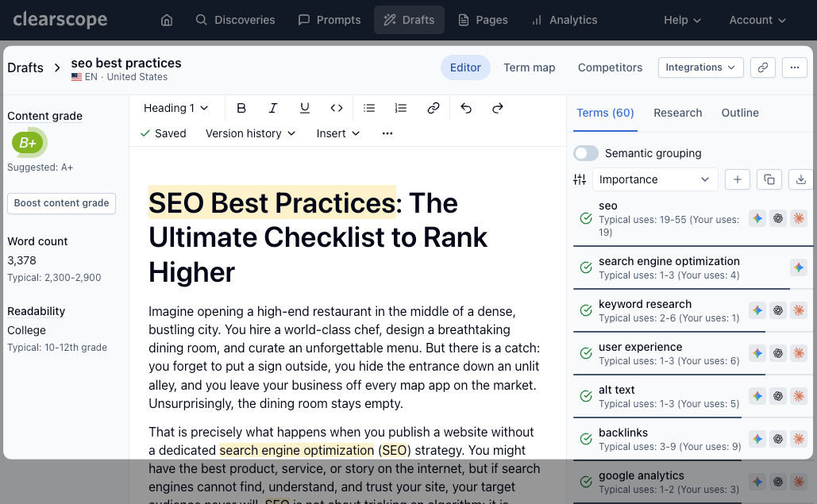Copy the draft share link icon
The width and height of the screenshot is (817, 504).
(763, 67)
